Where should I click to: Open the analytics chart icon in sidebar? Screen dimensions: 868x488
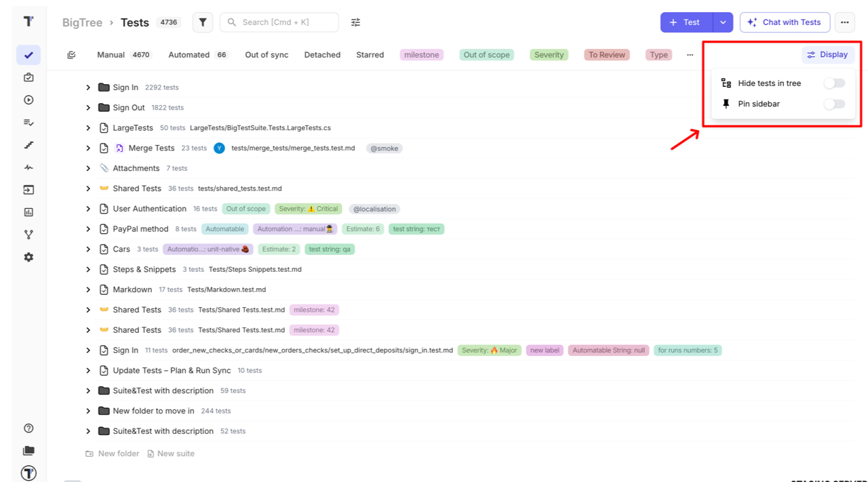(x=28, y=212)
